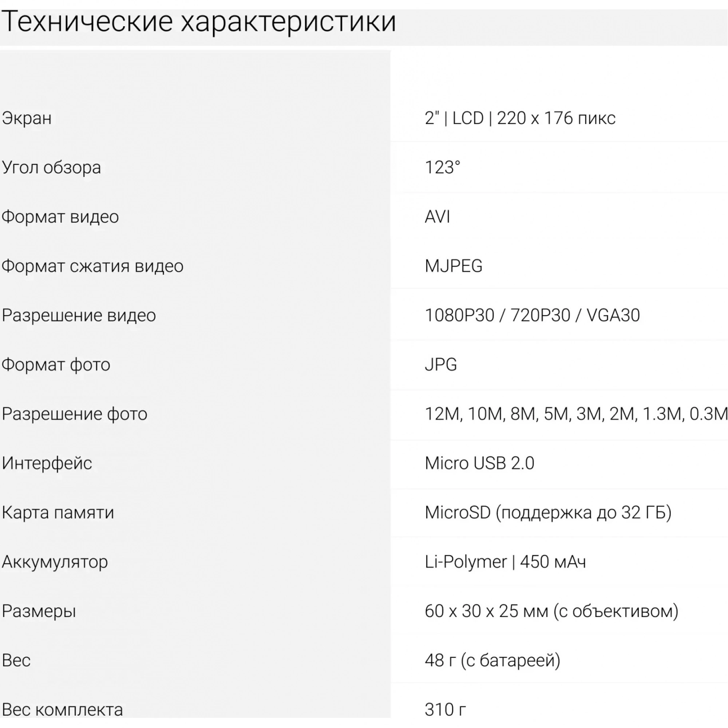The height and width of the screenshot is (728, 728).
Task: Select the '1080P30 / 720P30 / VGA30' value
Action: pyautogui.click(x=532, y=315)
